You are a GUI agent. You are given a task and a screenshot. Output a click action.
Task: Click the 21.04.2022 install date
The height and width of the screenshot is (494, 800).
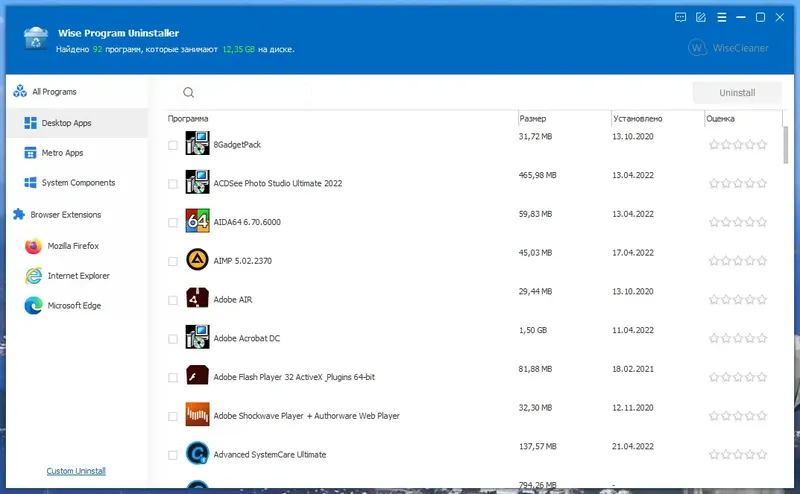click(633, 447)
